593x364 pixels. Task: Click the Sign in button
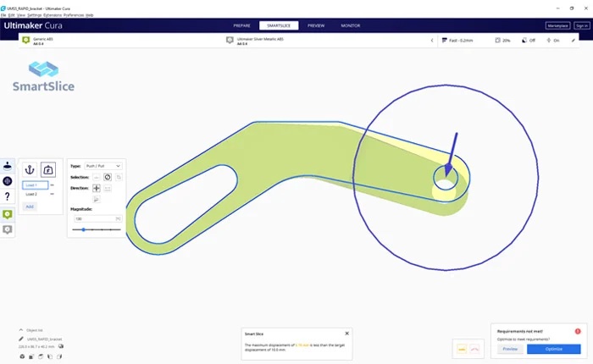tap(582, 25)
